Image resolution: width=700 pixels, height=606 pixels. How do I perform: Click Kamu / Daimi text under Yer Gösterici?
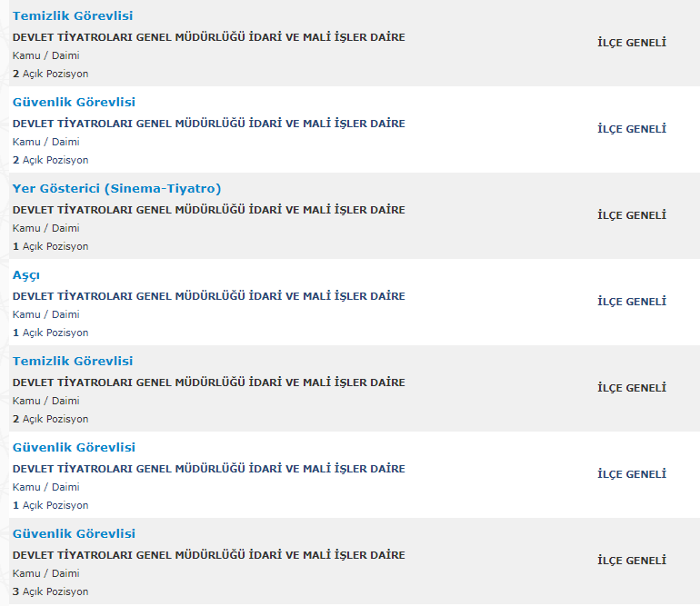pyautogui.click(x=46, y=228)
